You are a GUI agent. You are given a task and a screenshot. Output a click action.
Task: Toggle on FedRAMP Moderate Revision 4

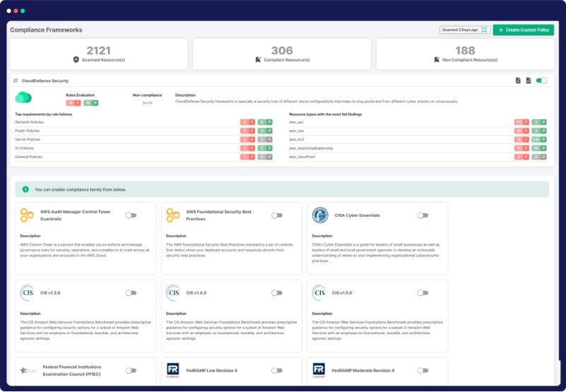(423, 370)
